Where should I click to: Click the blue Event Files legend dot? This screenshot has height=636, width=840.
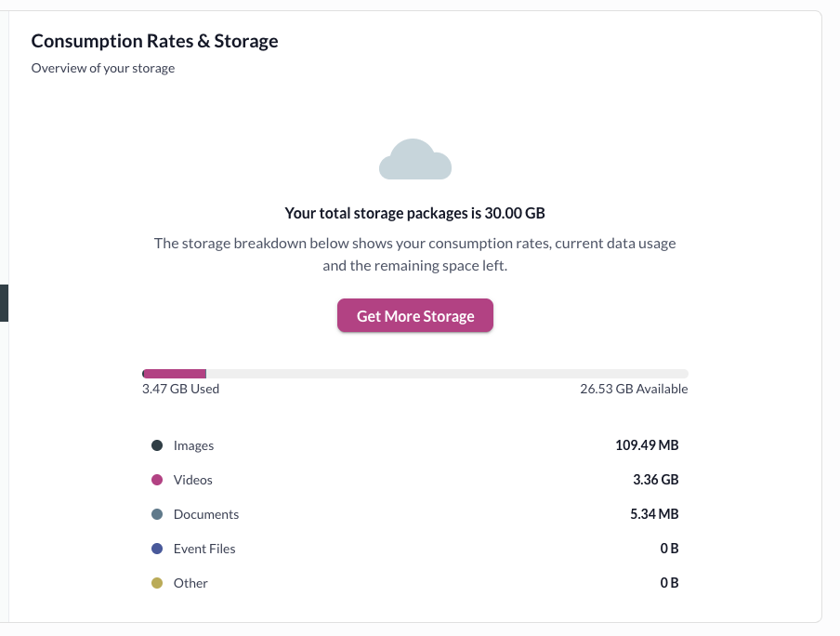tap(157, 550)
